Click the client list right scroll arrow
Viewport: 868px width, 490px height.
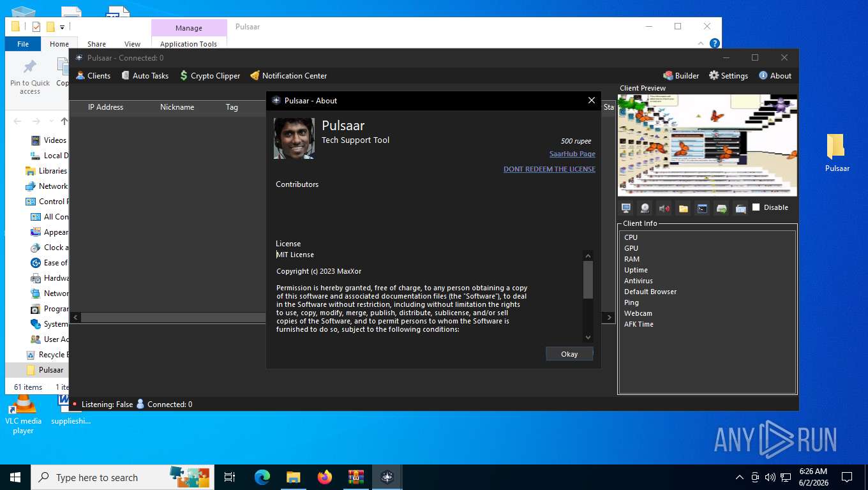click(x=609, y=317)
